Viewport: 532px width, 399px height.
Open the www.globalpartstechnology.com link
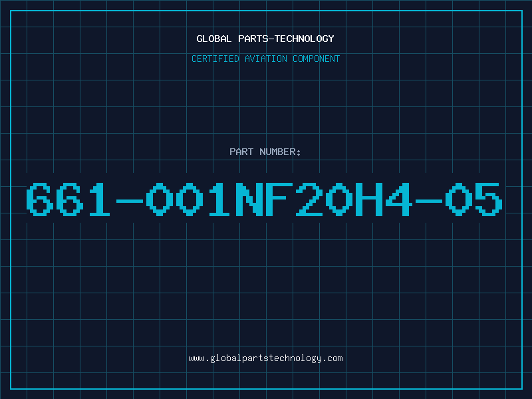[265, 358]
